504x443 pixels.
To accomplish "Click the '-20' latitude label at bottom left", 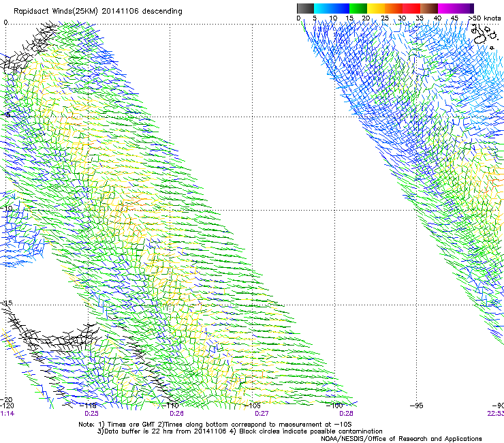I will point(6,399).
